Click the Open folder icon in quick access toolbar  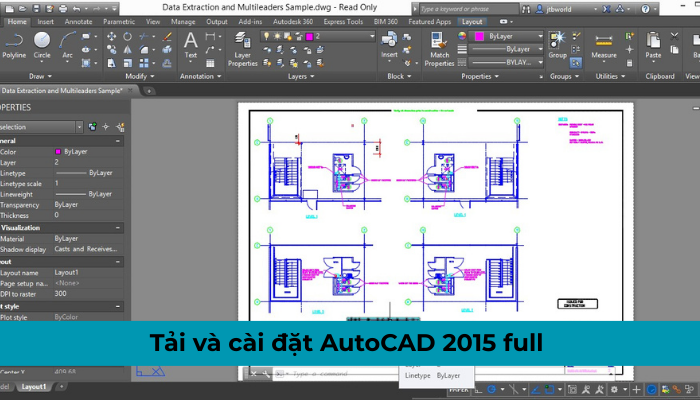tap(23, 8)
